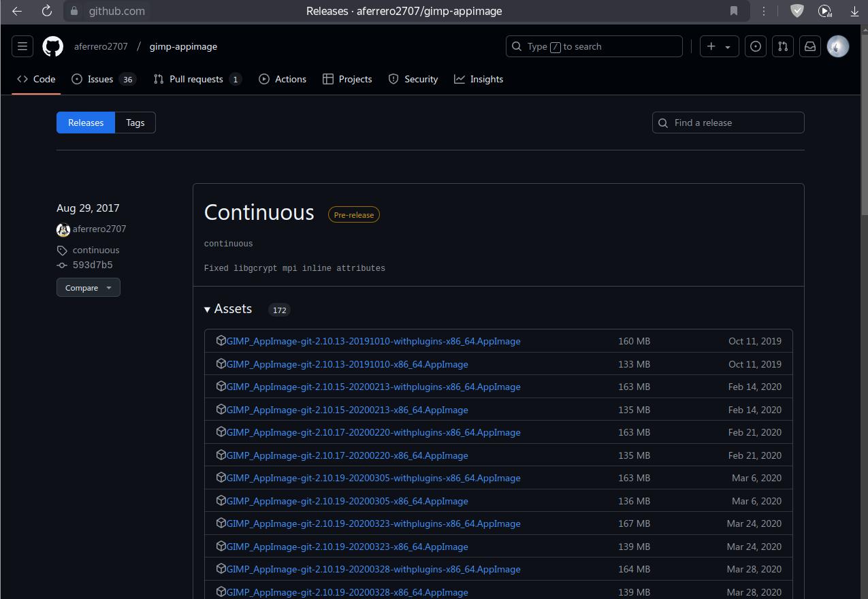This screenshot has height=599, width=868.
Task: Click the magnifier icon in Find a release
Action: pos(663,123)
